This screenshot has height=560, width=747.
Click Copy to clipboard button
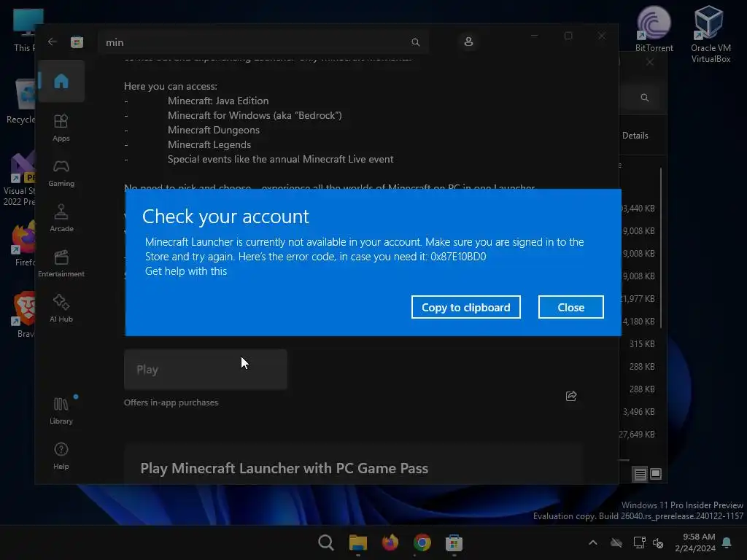(x=466, y=307)
